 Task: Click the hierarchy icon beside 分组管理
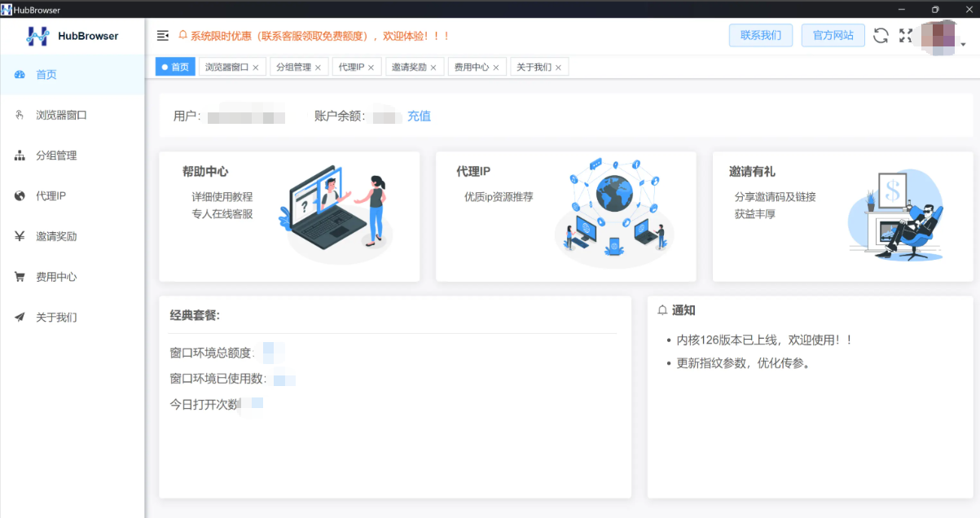click(x=20, y=156)
